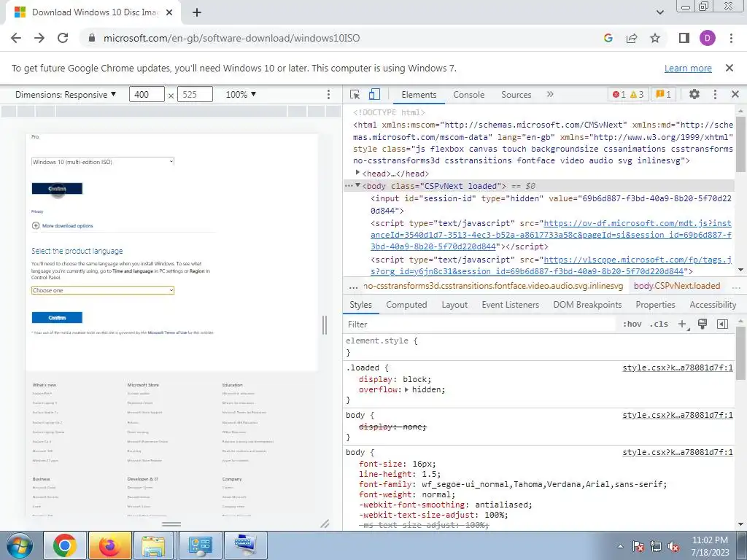The height and width of the screenshot is (560, 747).
Task: Add a new style rule
Action: pyautogui.click(x=683, y=324)
